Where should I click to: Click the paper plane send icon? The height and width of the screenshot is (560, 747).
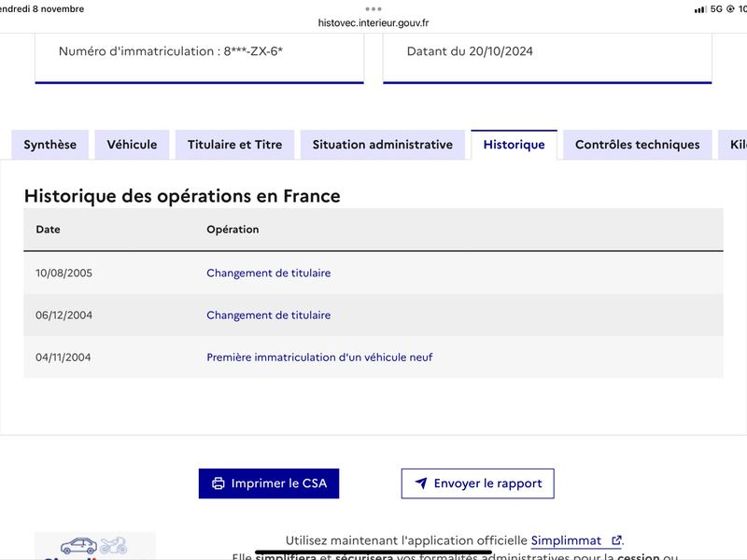[x=421, y=483]
